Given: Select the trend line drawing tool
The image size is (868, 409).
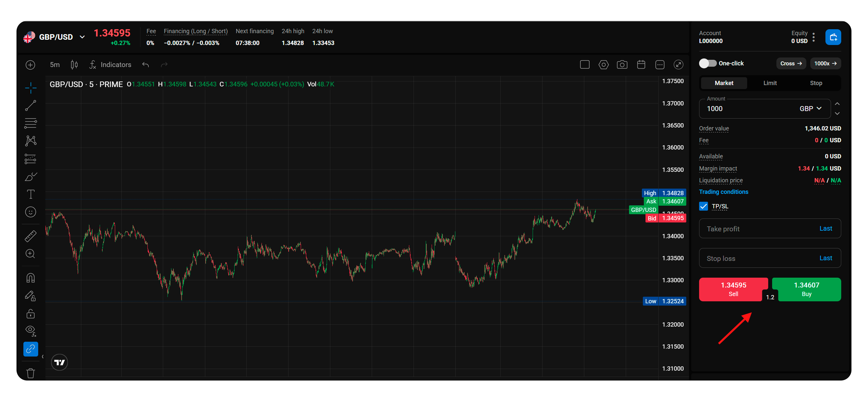Looking at the screenshot, I should coord(30,105).
